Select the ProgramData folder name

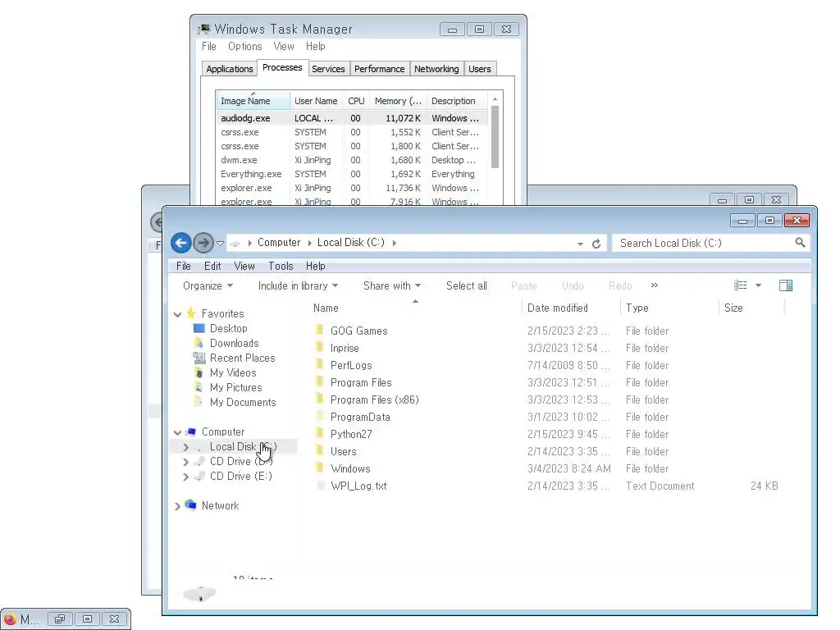point(360,417)
